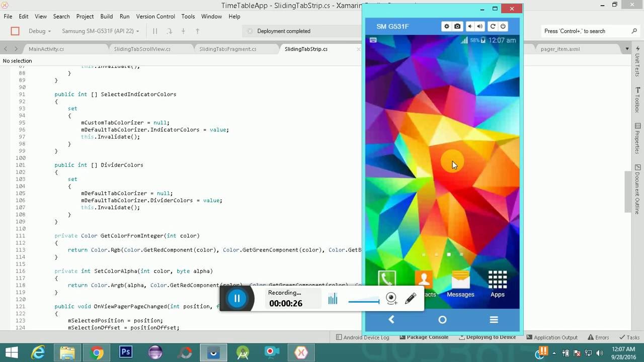Close the SlidingTabStrip.cs tab
Viewport: 644px width, 362px height.
tap(358, 49)
